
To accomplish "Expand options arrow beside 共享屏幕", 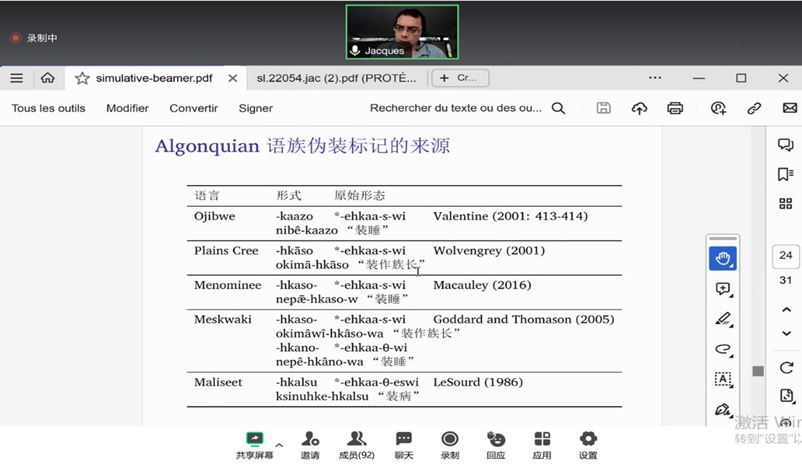I will (279, 445).
